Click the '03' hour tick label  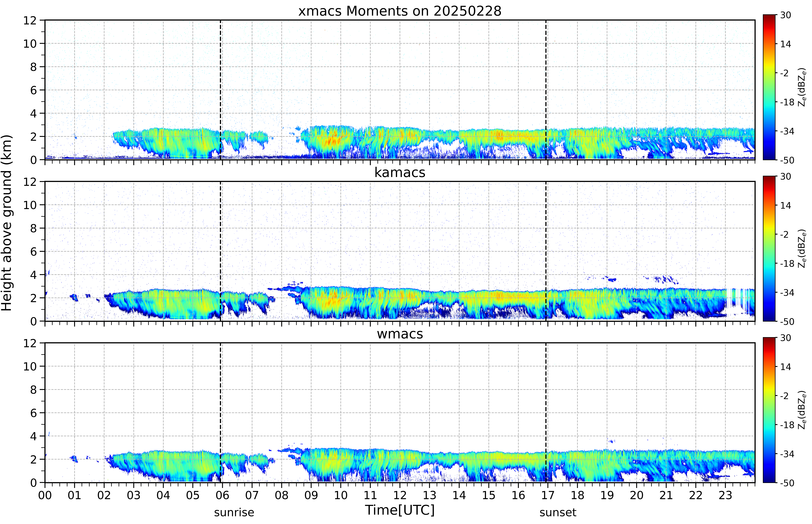click(134, 495)
